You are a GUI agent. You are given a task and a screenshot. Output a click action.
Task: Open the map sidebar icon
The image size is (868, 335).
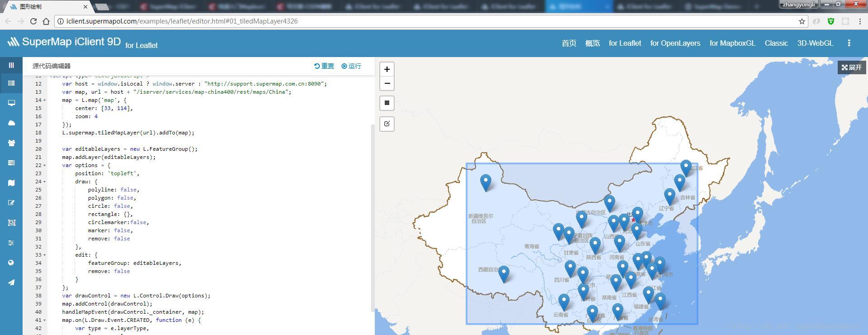coord(11,183)
